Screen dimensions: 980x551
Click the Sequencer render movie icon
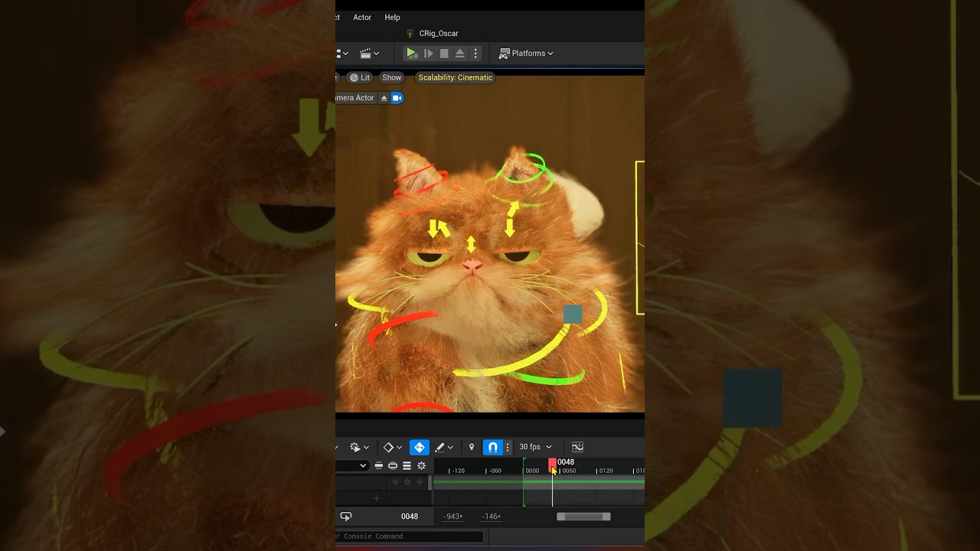click(355, 447)
